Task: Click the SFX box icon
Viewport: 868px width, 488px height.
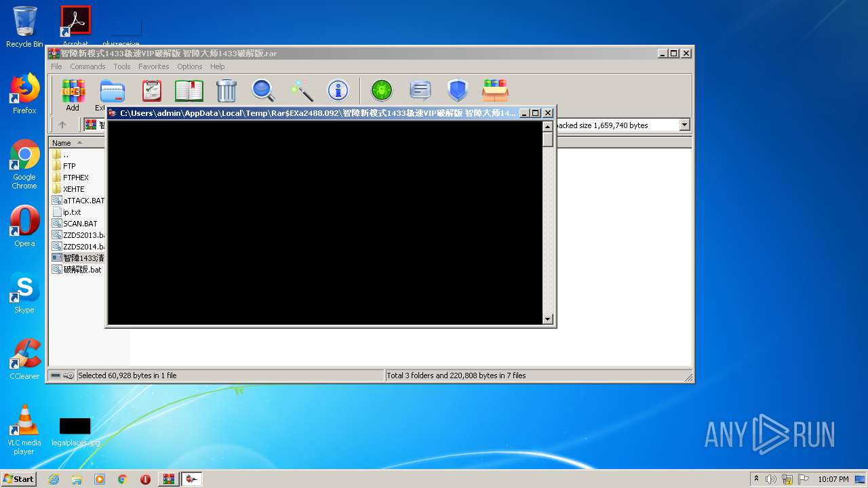Action: [496, 90]
